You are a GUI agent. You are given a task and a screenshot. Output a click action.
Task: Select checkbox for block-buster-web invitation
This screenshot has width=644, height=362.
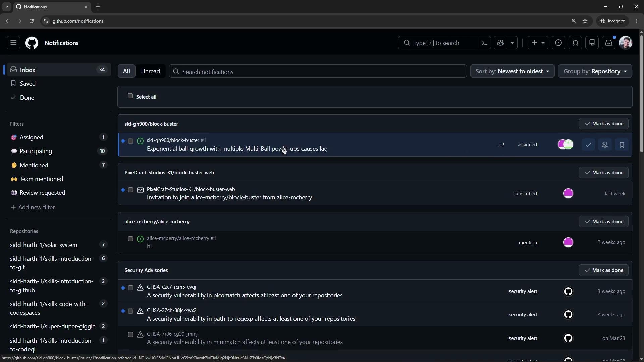coord(131,190)
